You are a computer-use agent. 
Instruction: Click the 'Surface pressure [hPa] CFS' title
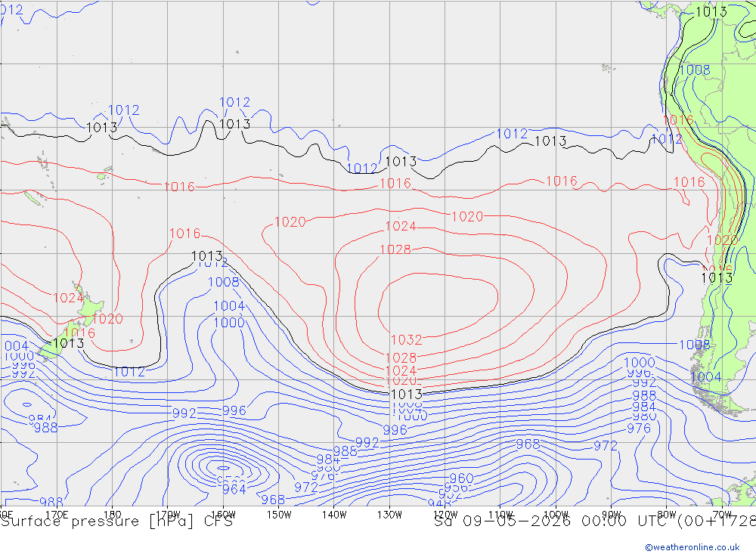pos(116,522)
